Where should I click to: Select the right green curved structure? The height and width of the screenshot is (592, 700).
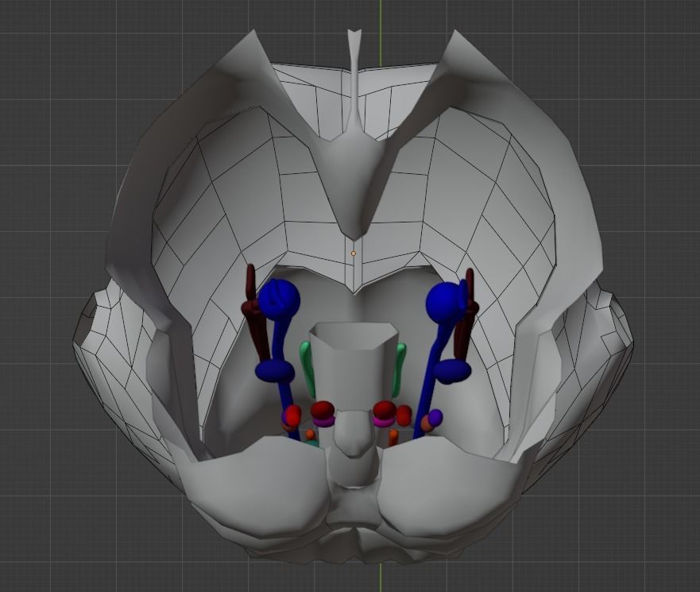coord(400,369)
